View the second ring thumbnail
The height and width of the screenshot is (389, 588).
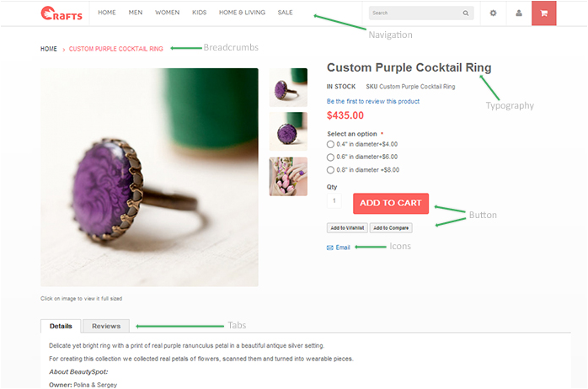tap(288, 131)
